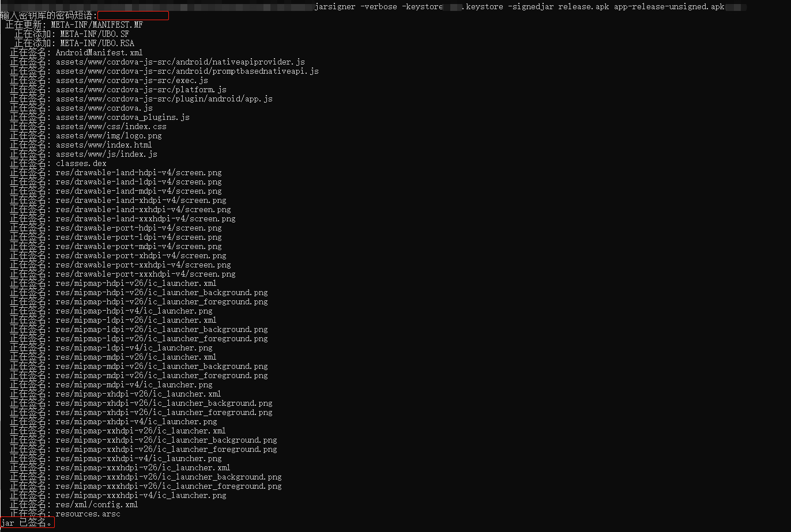791x532 pixels.
Task: Select drawable-port-xxhdpi-v4/screen.png line
Action: [x=120, y=265]
